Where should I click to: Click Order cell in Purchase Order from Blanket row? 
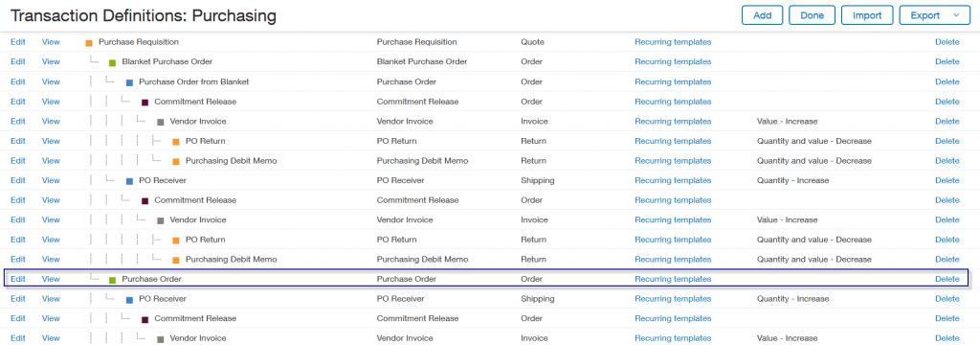[x=531, y=81]
